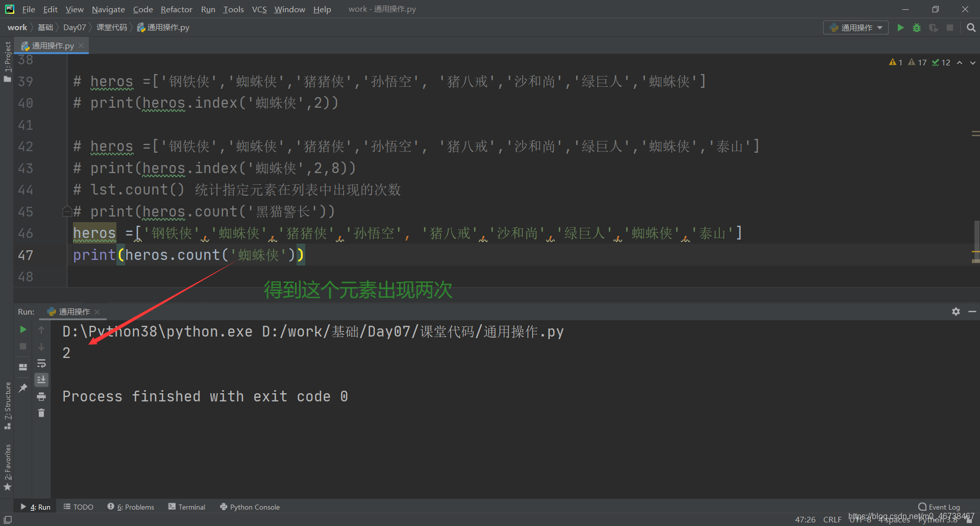Click work in the breadcrumb path
980x526 pixels.
tap(17, 28)
